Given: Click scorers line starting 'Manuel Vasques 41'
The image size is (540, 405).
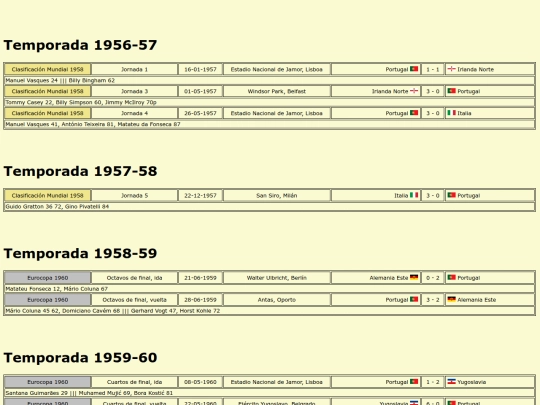Looking at the screenshot, I should tap(269, 124).
